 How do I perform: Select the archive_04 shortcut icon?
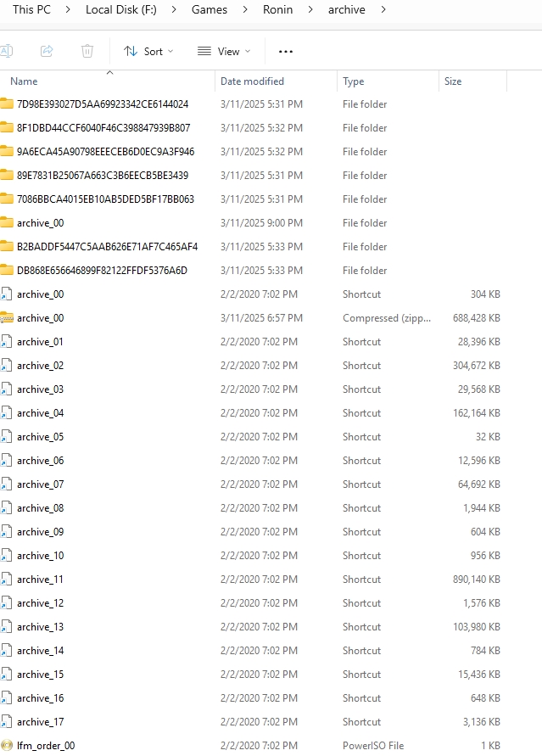pyautogui.click(x=6, y=412)
